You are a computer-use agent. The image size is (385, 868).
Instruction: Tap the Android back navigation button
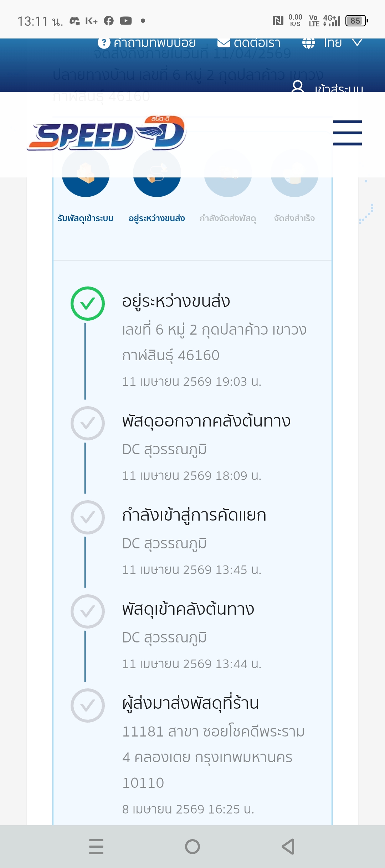click(x=288, y=847)
